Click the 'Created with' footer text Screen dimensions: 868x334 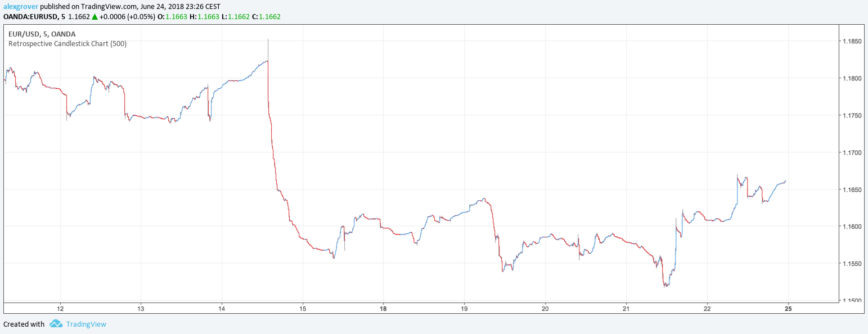pyautogui.click(x=24, y=324)
